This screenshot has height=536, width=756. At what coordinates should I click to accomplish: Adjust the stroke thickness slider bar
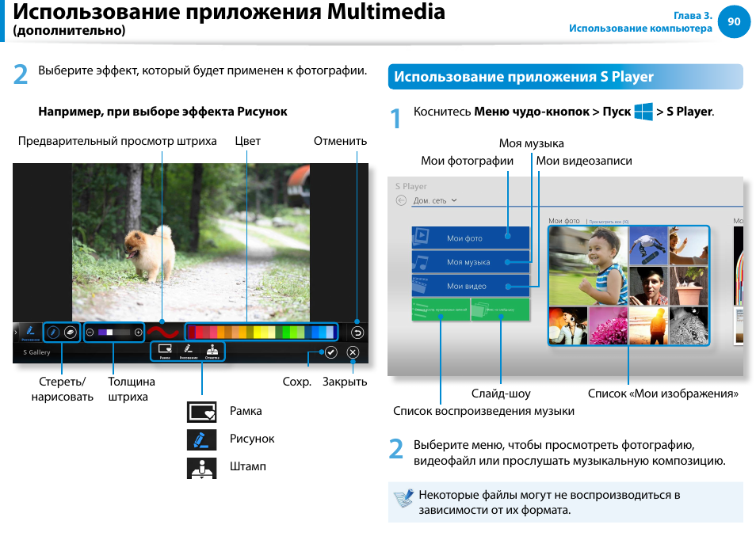point(114,333)
